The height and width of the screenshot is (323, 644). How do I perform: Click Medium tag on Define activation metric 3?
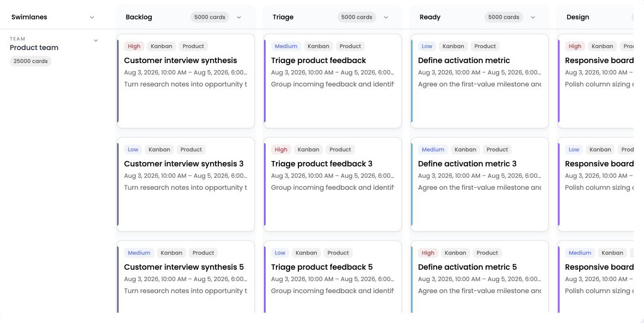[433, 150]
